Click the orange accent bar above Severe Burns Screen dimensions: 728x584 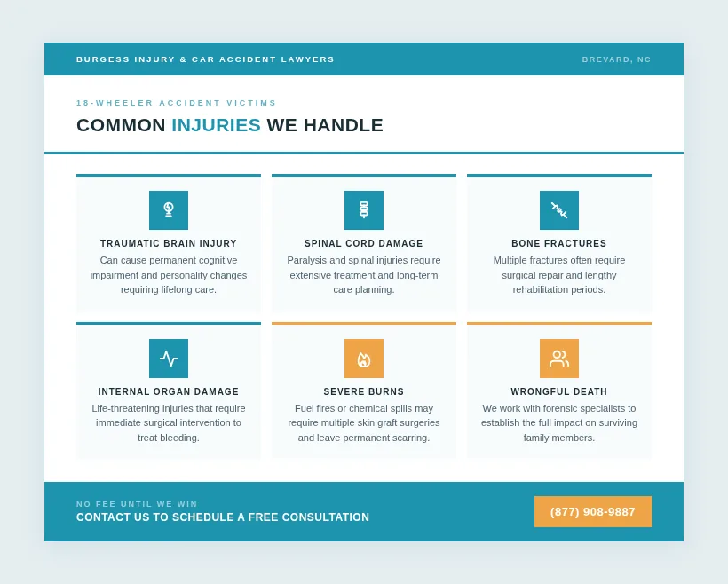(x=364, y=325)
